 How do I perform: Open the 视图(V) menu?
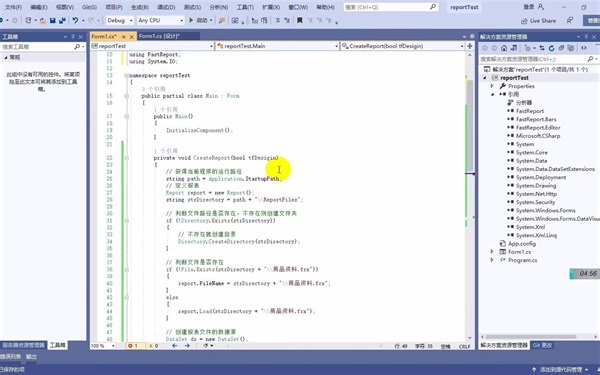(x=65, y=7)
